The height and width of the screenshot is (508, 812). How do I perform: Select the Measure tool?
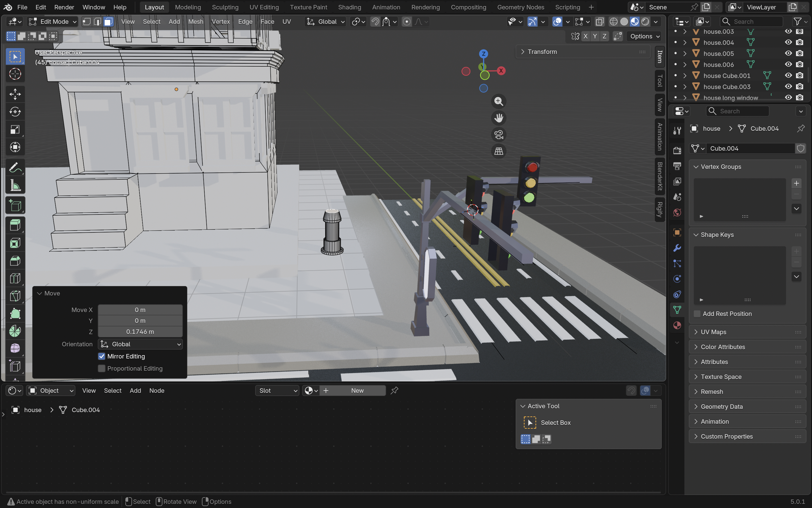15,185
